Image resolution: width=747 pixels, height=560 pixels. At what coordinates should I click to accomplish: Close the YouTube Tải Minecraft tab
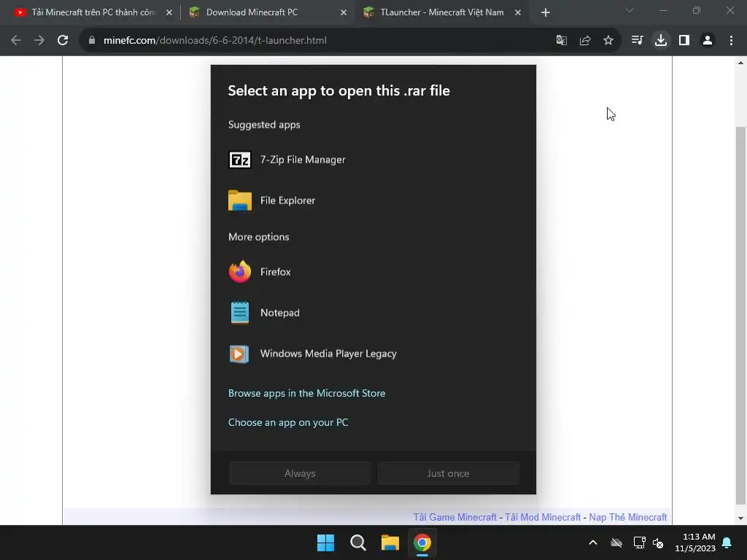coord(169,12)
